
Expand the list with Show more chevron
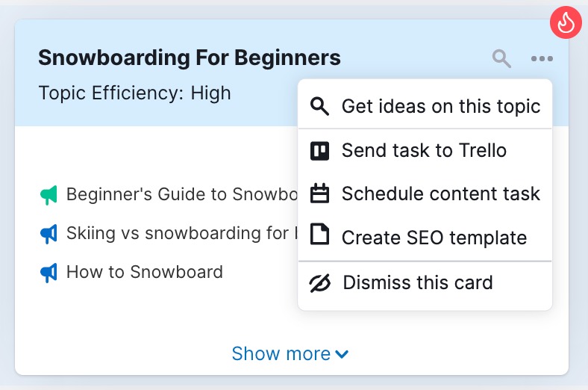[x=342, y=354]
